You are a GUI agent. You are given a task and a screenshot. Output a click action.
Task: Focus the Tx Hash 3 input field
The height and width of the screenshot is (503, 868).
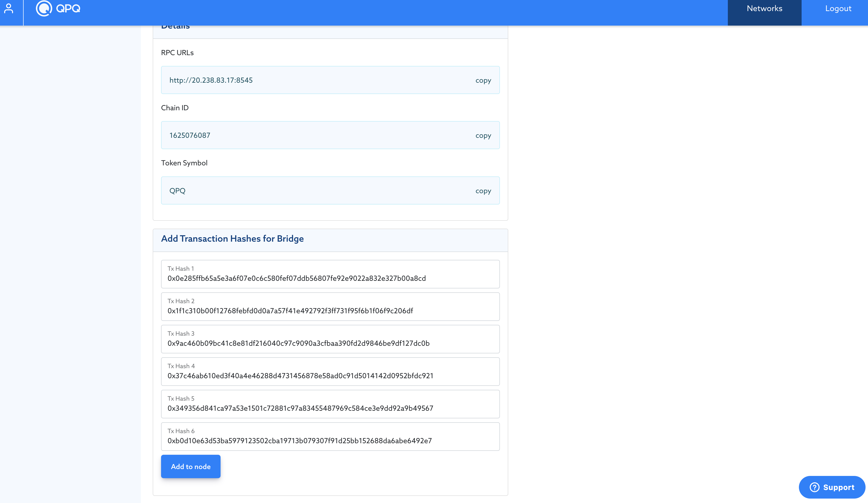point(330,339)
